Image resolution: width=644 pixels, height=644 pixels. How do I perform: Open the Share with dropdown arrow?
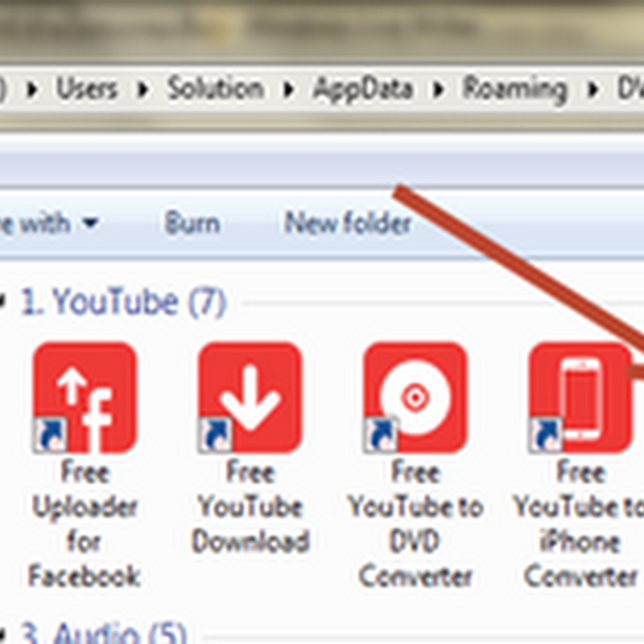tap(90, 223)
